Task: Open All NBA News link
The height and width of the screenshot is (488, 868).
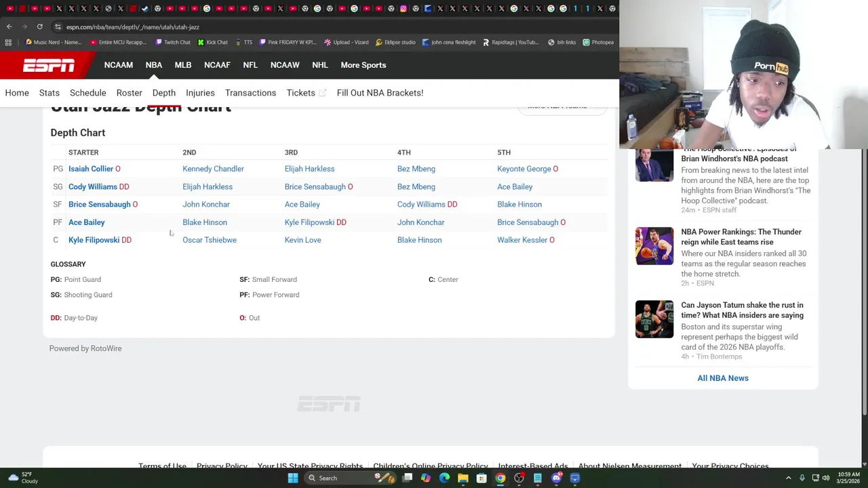Action: click(723, 378)
